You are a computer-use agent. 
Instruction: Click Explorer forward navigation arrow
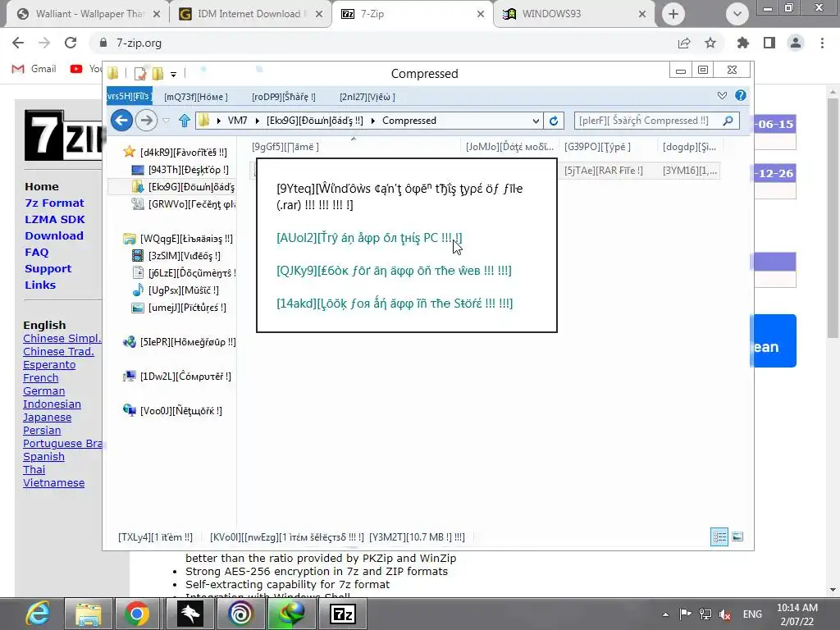[146, 120]
